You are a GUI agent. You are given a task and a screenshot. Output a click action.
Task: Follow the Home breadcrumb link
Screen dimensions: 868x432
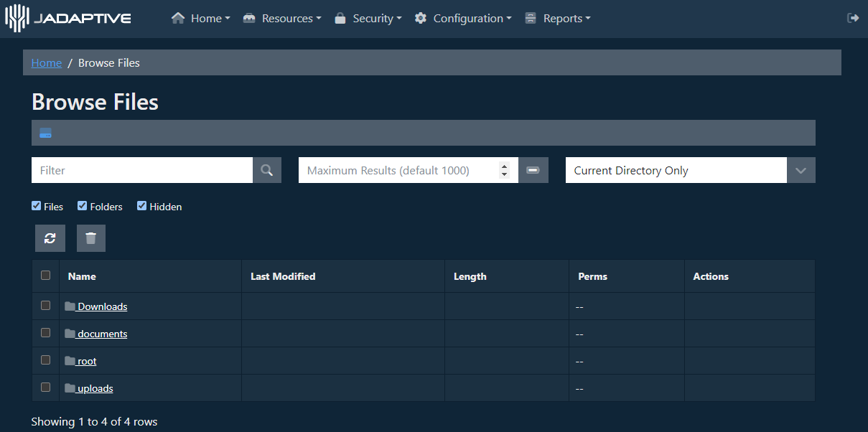pyautogui.click(x=47, y=63)
